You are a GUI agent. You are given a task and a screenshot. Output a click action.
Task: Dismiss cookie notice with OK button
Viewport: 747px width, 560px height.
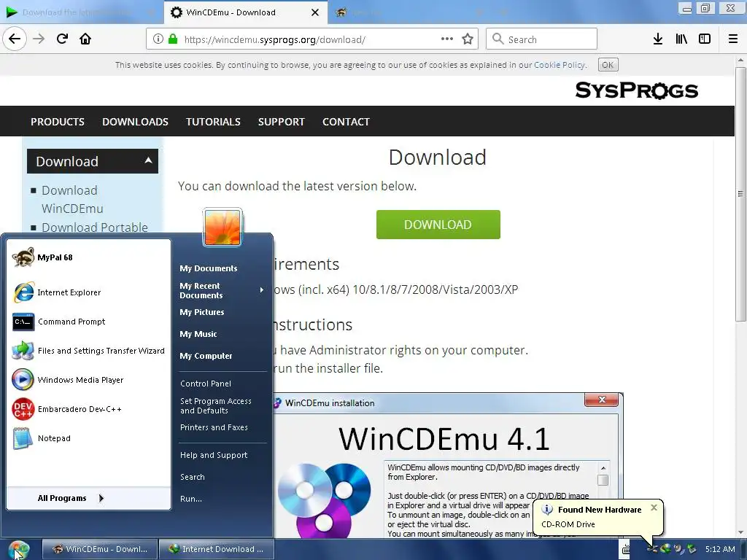click(608, 65)
